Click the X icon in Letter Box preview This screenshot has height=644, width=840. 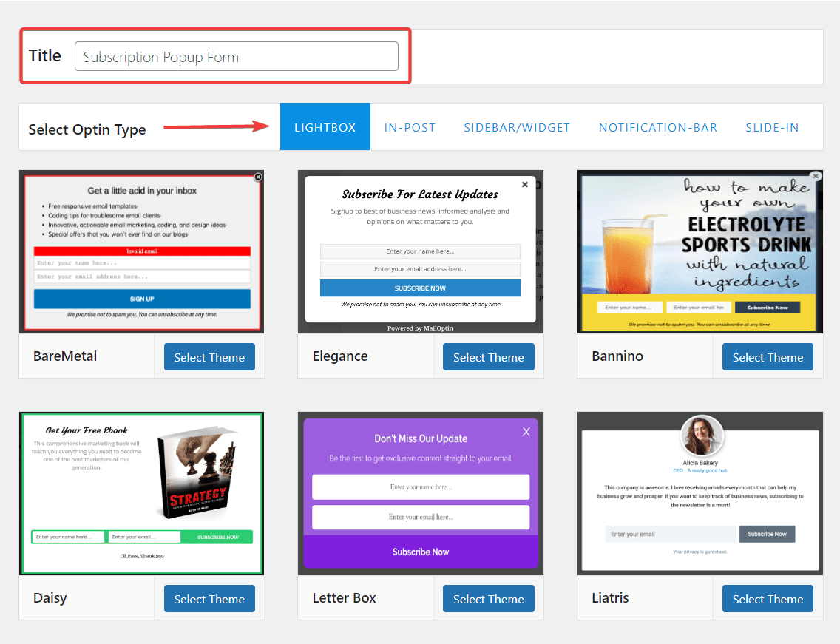[x=526, y=432]
